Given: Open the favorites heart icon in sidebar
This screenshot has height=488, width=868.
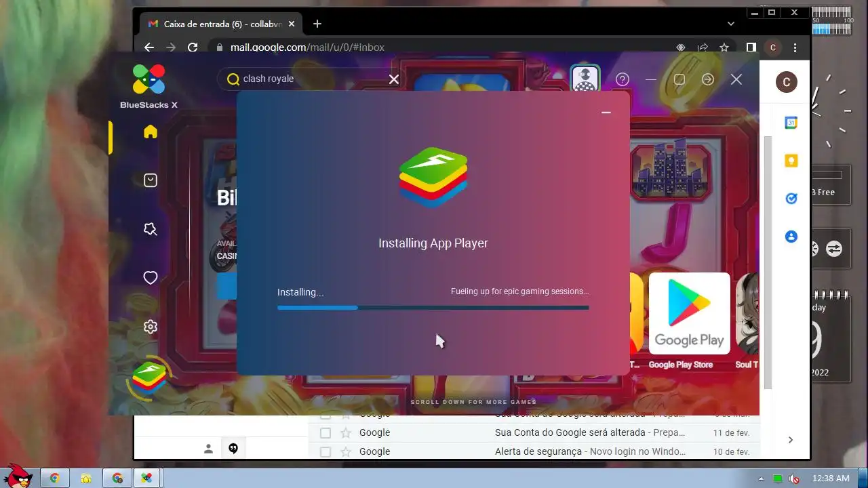Looking at the screenshot, I should point(151,278).
